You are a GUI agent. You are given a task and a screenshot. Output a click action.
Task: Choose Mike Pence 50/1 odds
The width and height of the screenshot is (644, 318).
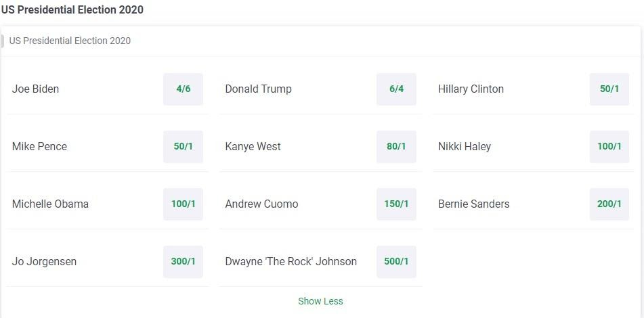click(x=184, y=147)
